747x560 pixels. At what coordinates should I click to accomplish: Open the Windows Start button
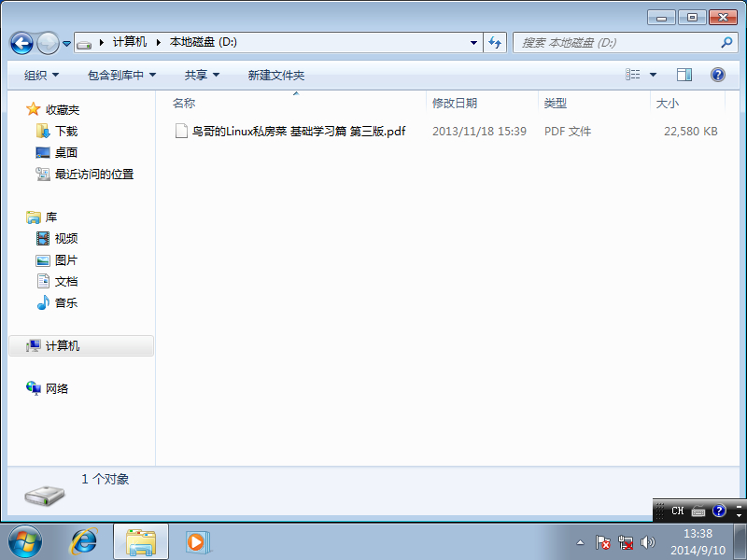25,542
